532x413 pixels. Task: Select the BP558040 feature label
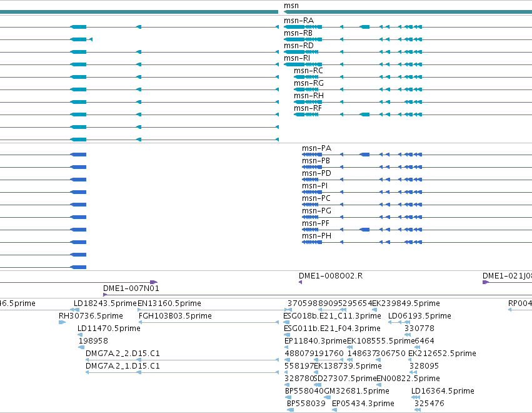coord(304,391)
